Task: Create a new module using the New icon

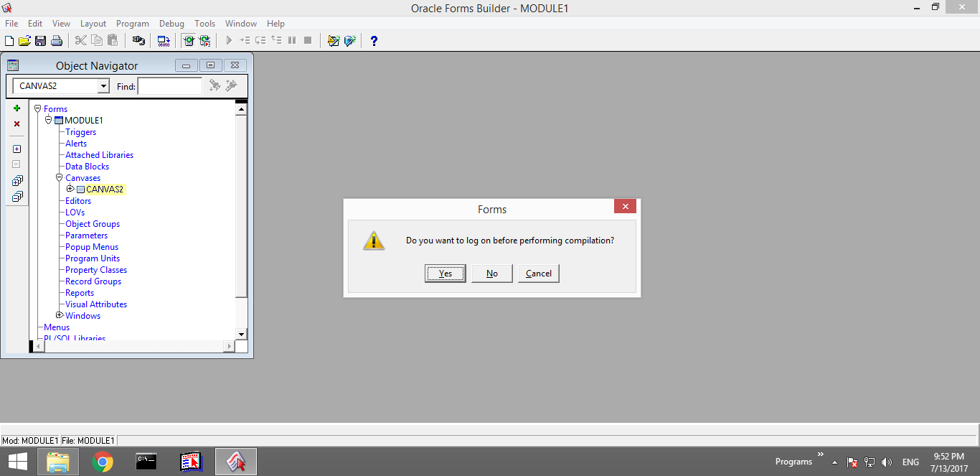Action: coord(9,40)
